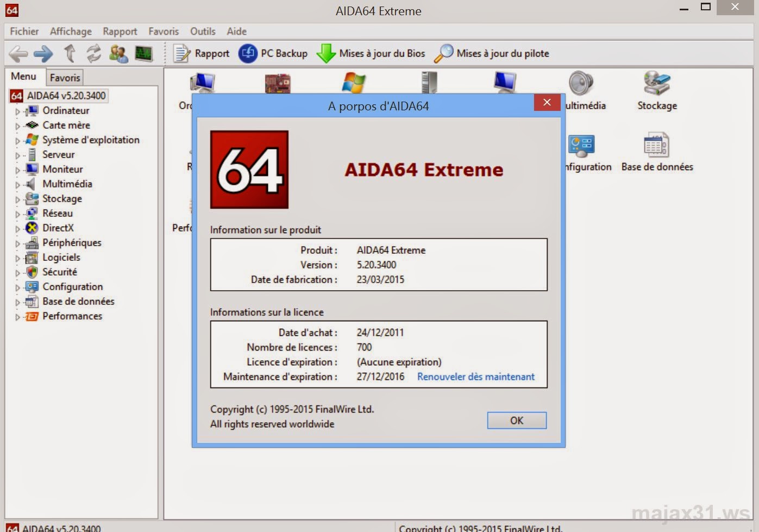Switch to the Favoris tab in sidebar
The height and width of the screenshot is (532, 759).
65,78
